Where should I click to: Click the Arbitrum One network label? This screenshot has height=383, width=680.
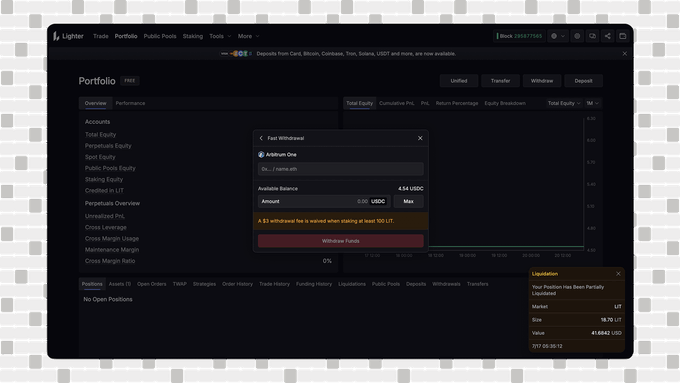[x=281, y=154]
